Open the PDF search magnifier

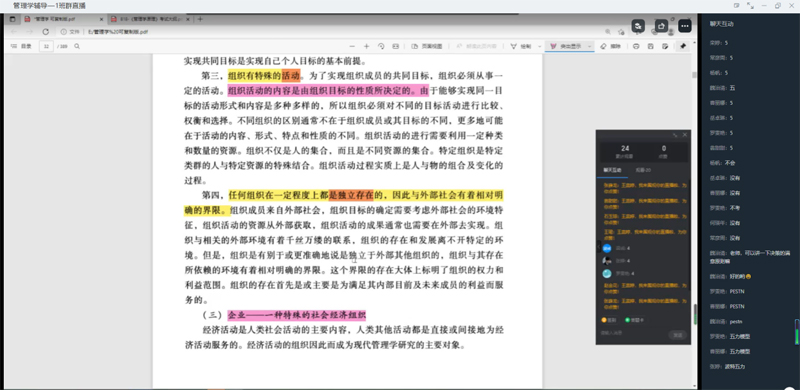[77, 46]
